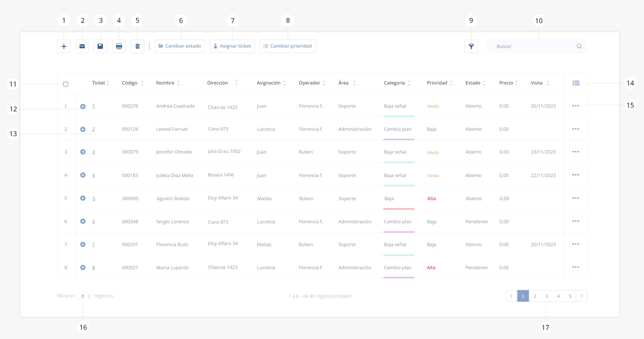Tick the select-all checkbox in table header
644x339 pixels.
tap(66, 84)
